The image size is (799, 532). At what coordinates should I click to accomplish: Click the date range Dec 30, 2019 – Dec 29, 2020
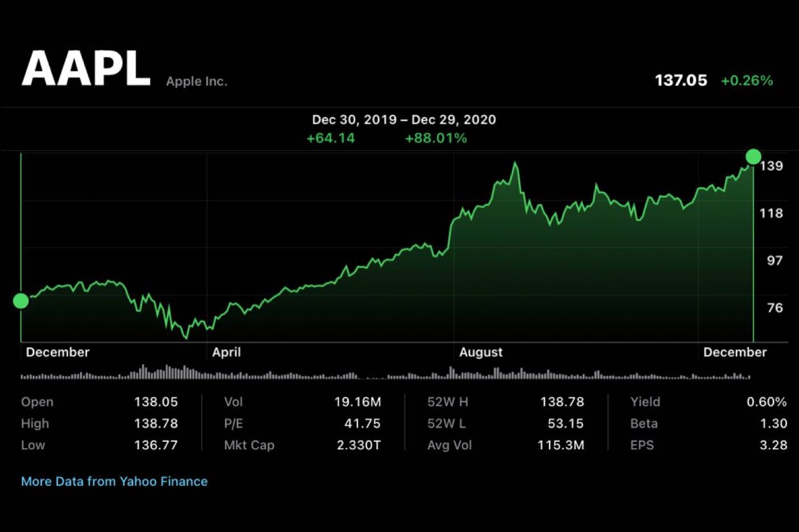(404, 120)
